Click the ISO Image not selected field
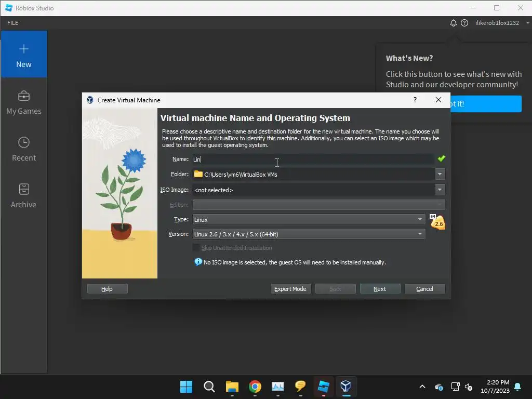532x399 pixels. click(313, 190)
